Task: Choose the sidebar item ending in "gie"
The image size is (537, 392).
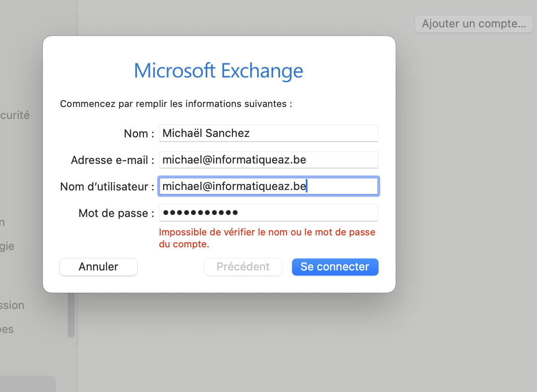Action: click(7, 246)
